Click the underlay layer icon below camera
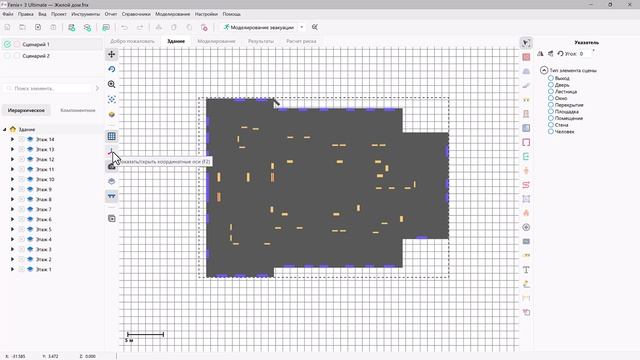 pyautogui.click(x=111, y=181)
